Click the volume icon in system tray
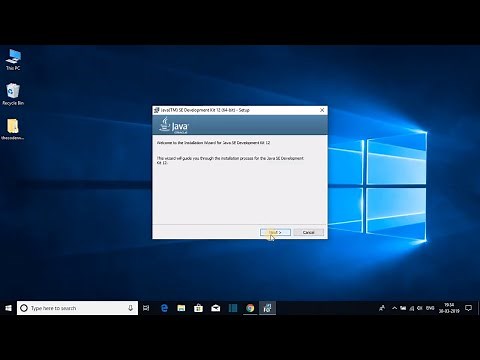Viewport: 480px width, 360px height. click(x=420, y=308)
